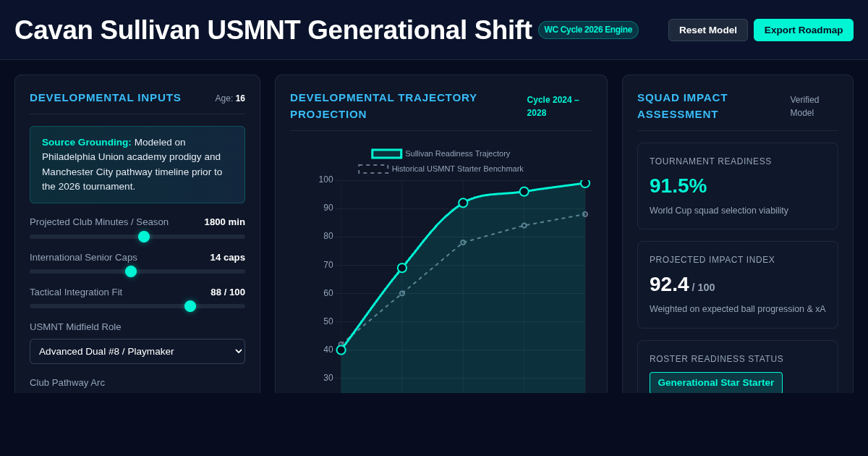868x456 pixels.
Task: Click the benchmark point near 84
Action: pos(524,225)
